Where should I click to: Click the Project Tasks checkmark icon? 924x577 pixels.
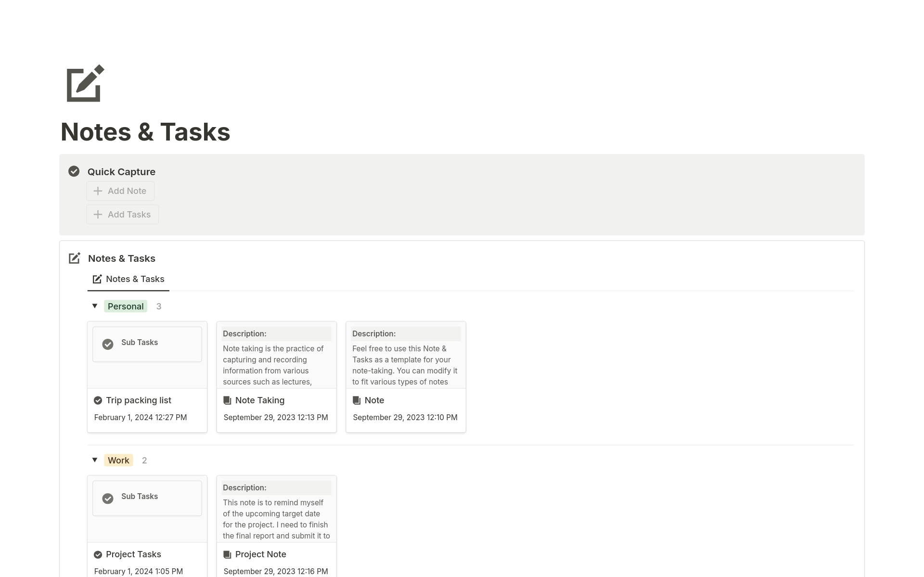[98, 554]
